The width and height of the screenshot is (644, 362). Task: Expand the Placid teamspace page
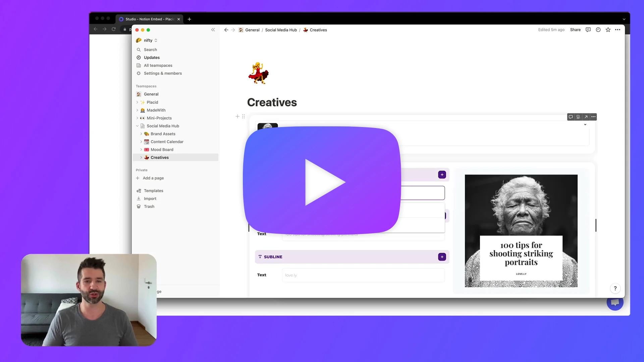click(137, 102)
